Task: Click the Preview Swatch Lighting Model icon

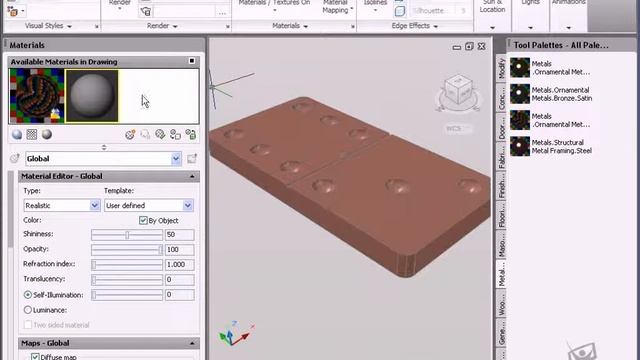Action: tap(47, 135)
